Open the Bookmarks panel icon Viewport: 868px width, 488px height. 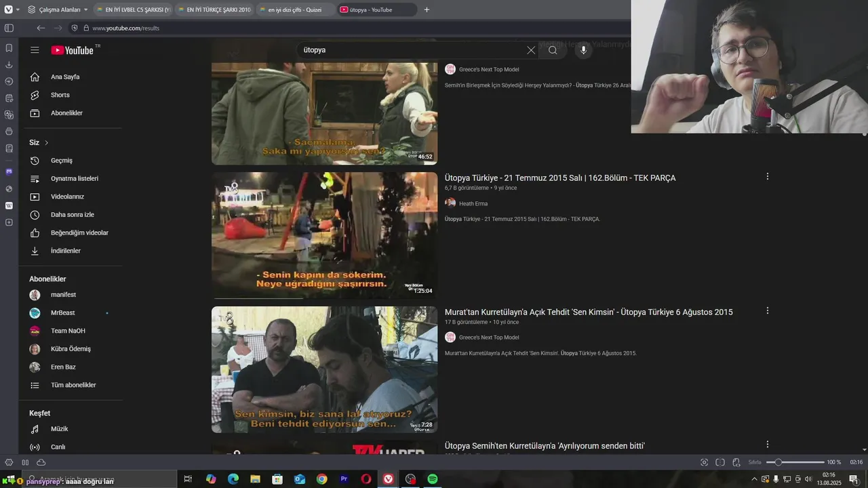point(9,48)
